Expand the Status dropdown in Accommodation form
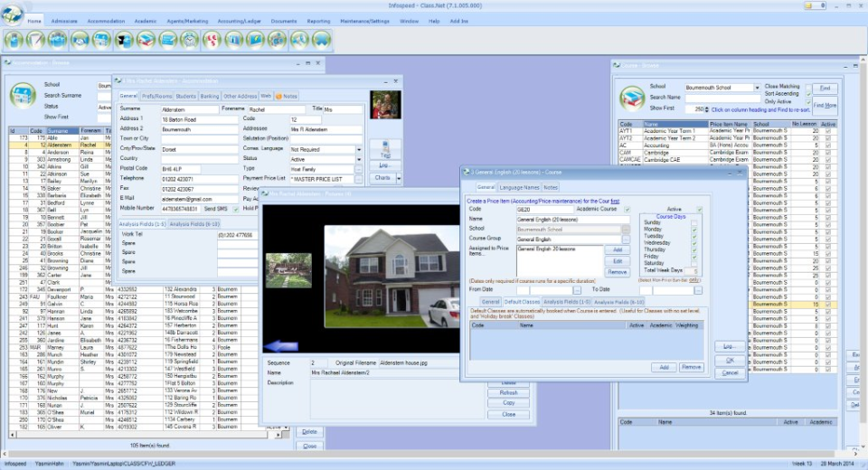The image size is (868, 470). pos(359,158)
